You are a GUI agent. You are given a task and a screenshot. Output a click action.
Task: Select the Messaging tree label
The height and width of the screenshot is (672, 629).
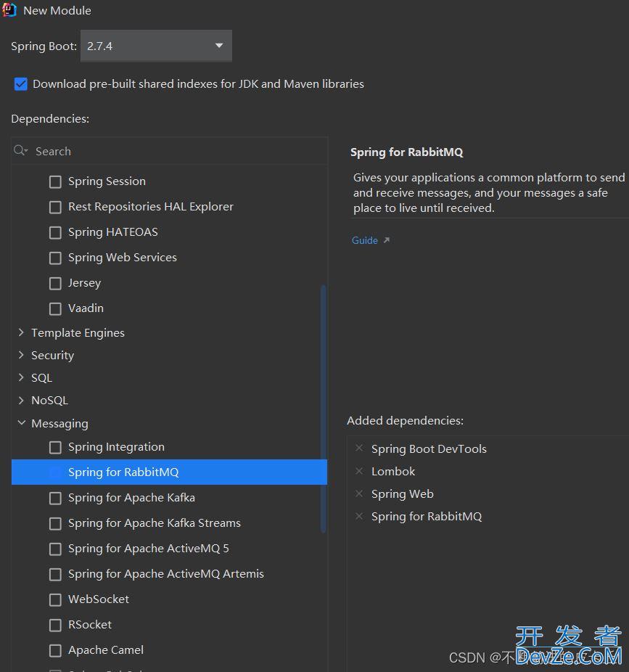point(59,423)
